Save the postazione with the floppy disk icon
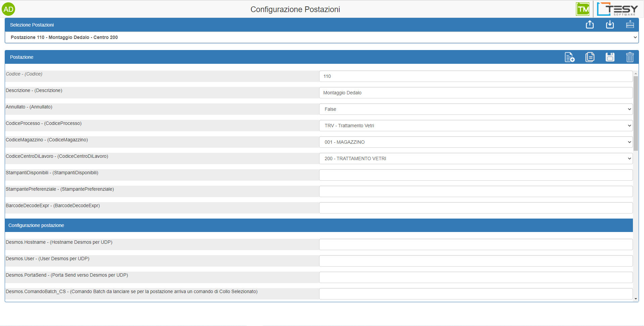 tap(610, 57)
